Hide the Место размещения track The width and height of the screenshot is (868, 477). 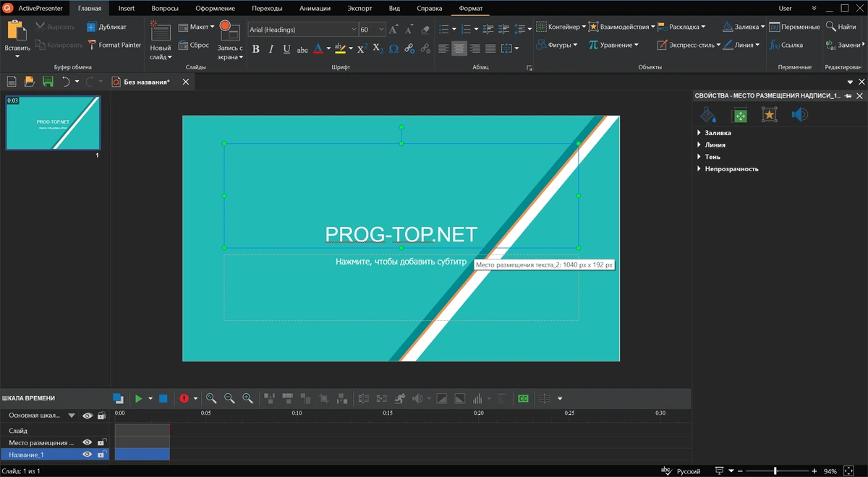coord(88,442)
